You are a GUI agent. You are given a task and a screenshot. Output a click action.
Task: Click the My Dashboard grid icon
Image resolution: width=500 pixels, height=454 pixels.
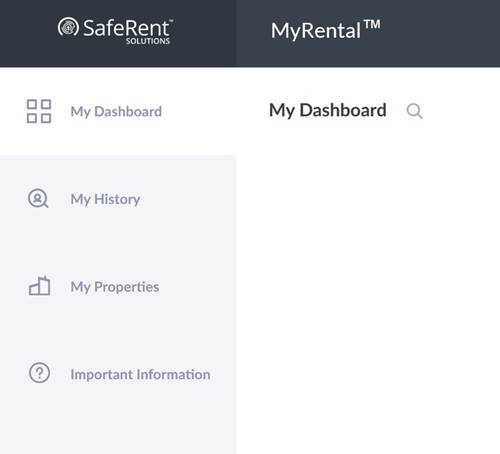point(39,111)
